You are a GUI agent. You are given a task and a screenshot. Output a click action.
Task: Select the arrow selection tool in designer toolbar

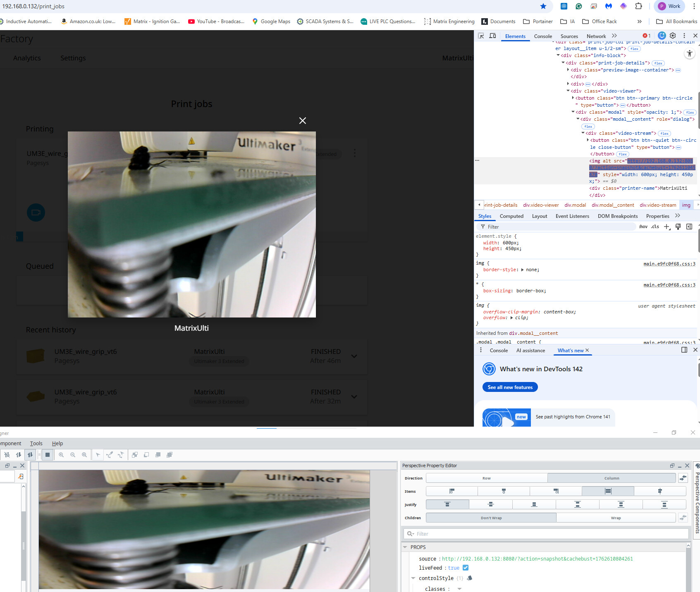coord(98,455)
